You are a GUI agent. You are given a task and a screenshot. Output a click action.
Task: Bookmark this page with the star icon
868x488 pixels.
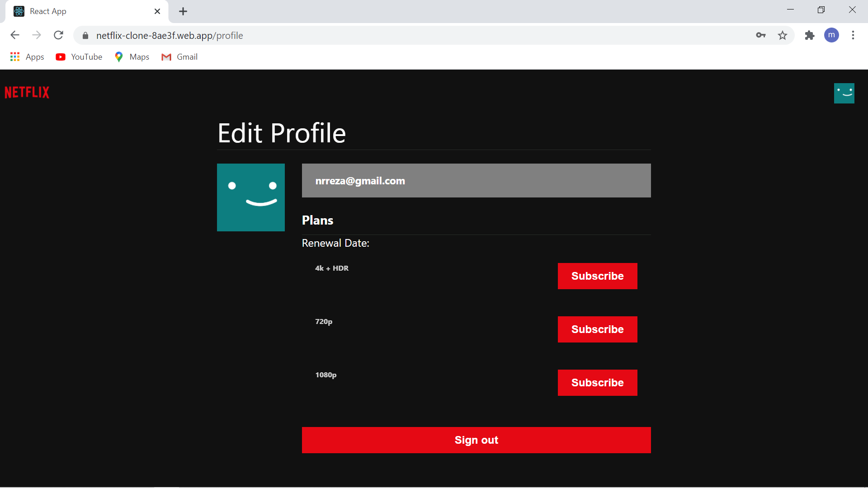pyautogui.click(x=783, y=35)
